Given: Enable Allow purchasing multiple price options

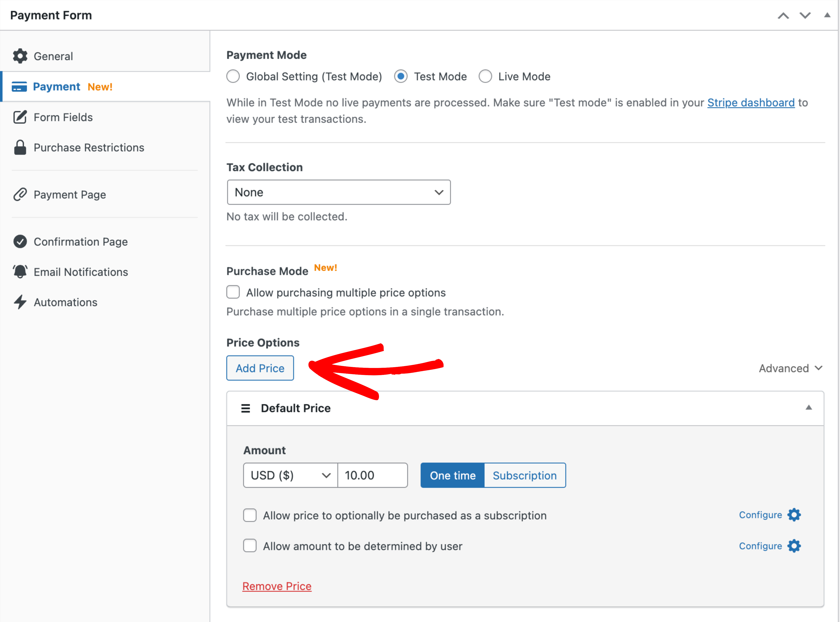Looking at the screenshot, I should click(233, 292).
